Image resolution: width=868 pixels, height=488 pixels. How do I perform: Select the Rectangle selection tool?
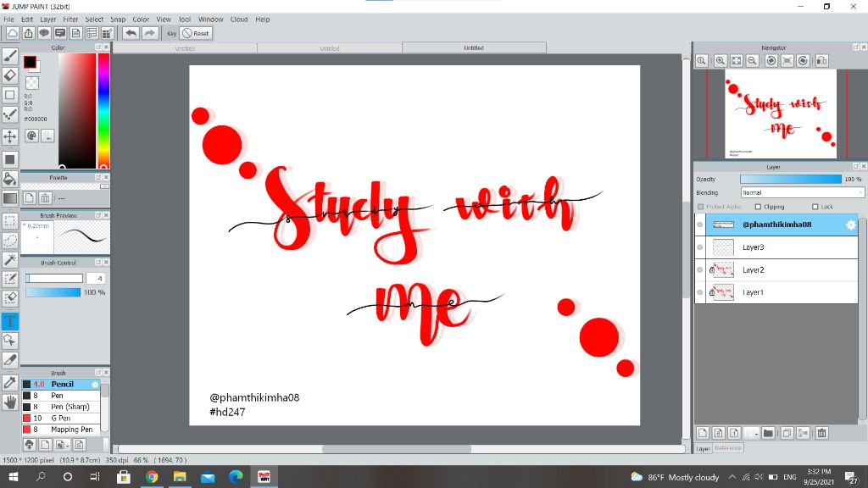pyautogui.click(x=10, y=220)
